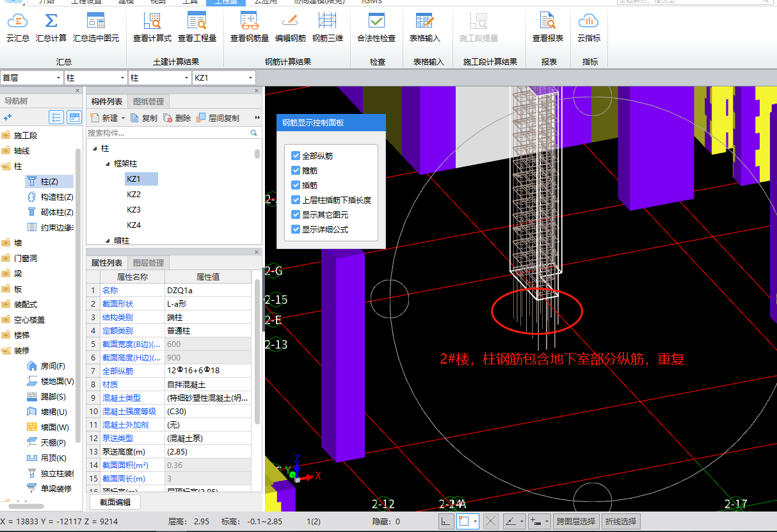This screenshot has height=532, width=777.
Task: Select 楼地面(V) item
Action: click(50, 382)
